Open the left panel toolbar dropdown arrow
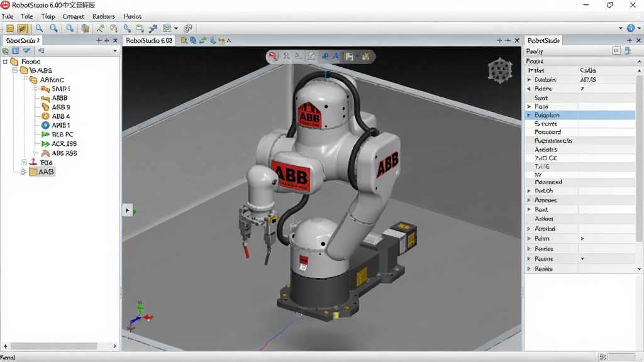Viewport: 644px width, 362px height. coord(115,51)
